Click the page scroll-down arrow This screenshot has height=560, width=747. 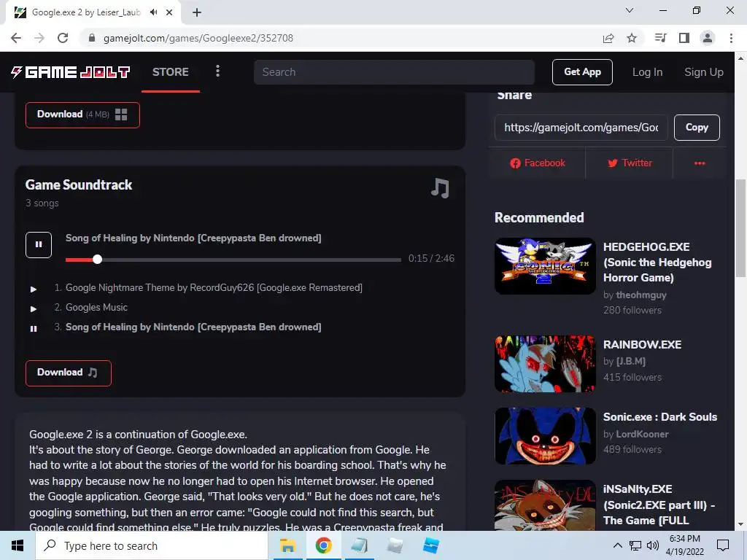point(741,524)
